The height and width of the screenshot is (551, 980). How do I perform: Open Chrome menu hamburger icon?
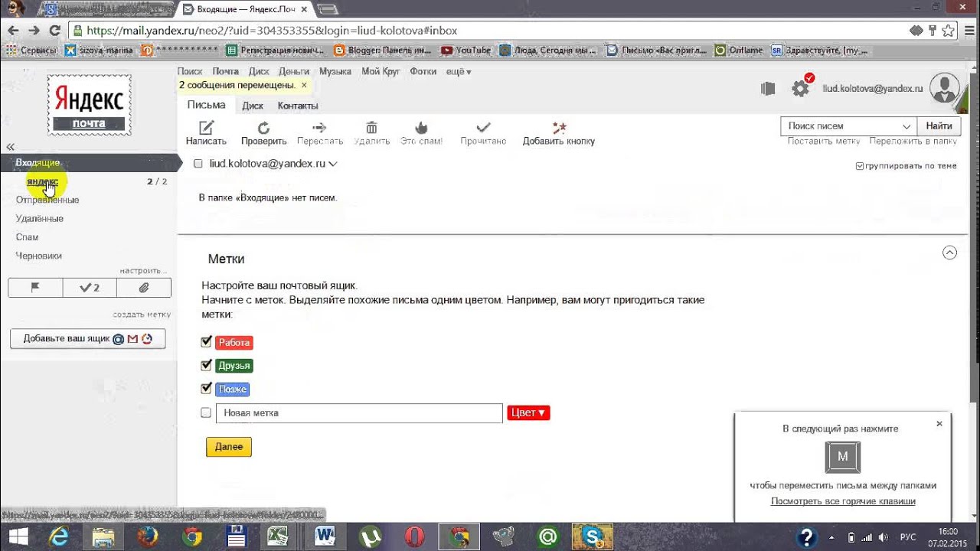click(x=968, y=31)
